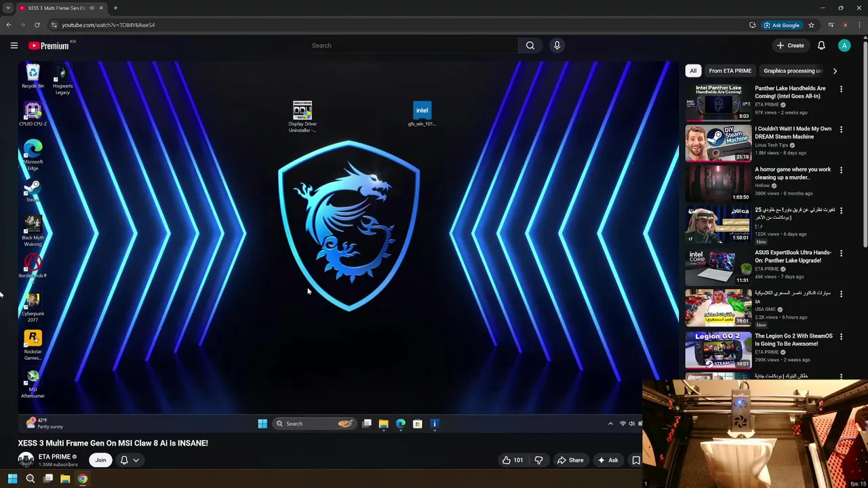Click Microsoft Edge shortcut in the video
Image resolution: width=868 pixels, height=488 pixels.
pyautogui.click(x=33, y=155)
